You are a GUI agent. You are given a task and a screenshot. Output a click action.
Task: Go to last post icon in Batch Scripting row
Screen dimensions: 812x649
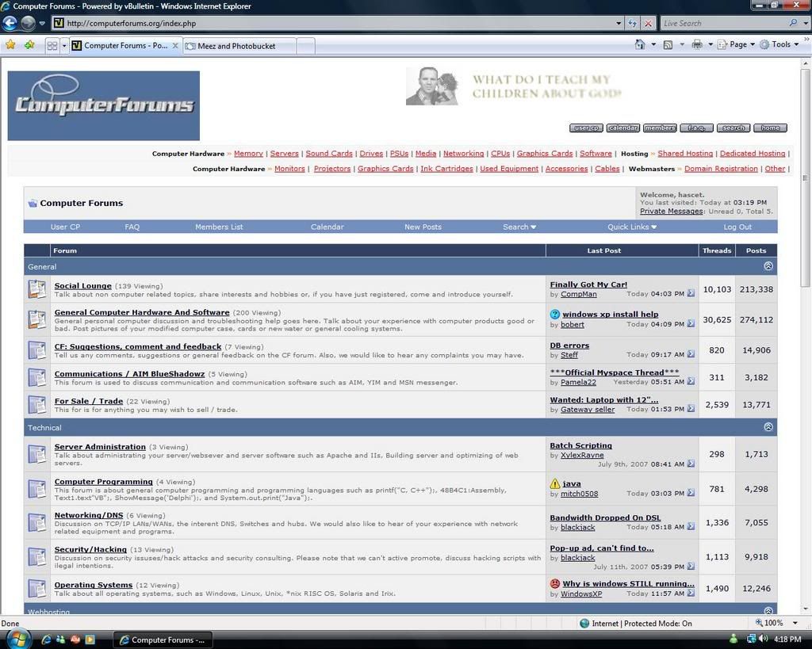[x=691, y=464]
